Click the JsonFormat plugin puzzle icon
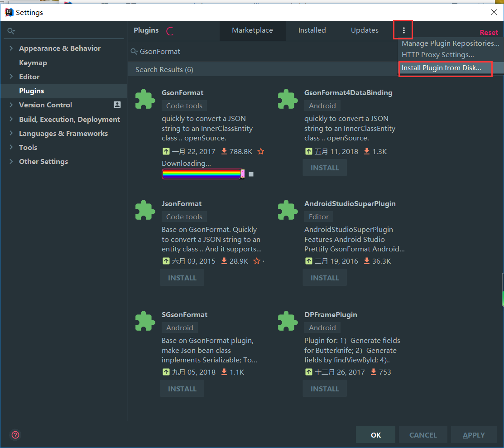The image size is (504, 448). [145, 210]
